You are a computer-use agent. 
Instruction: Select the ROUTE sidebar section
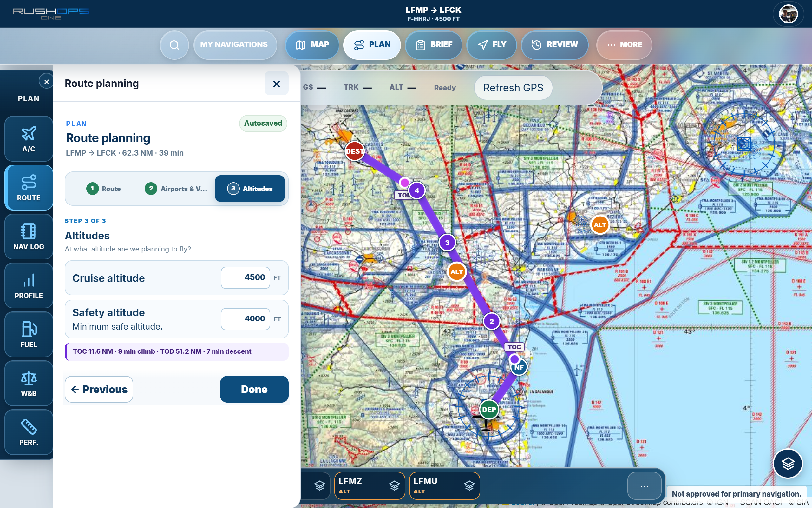click(x=29, y=187)
